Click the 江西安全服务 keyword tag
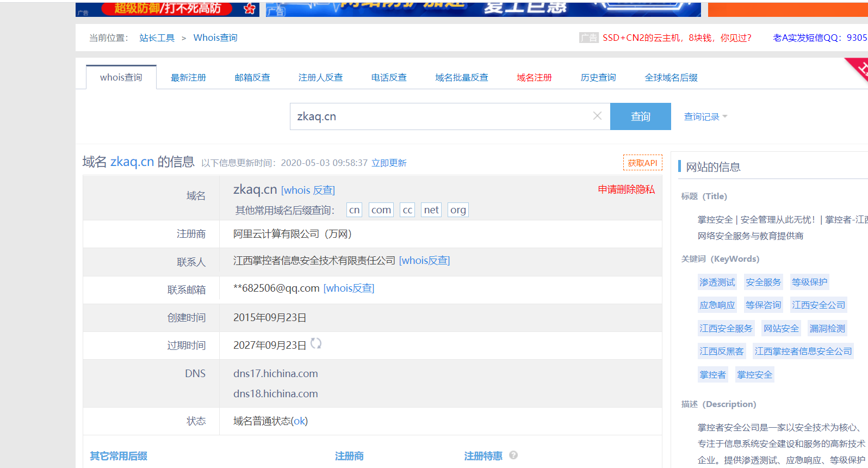The image size is (868, 468). pyautogui.click(x=726, y=328)
